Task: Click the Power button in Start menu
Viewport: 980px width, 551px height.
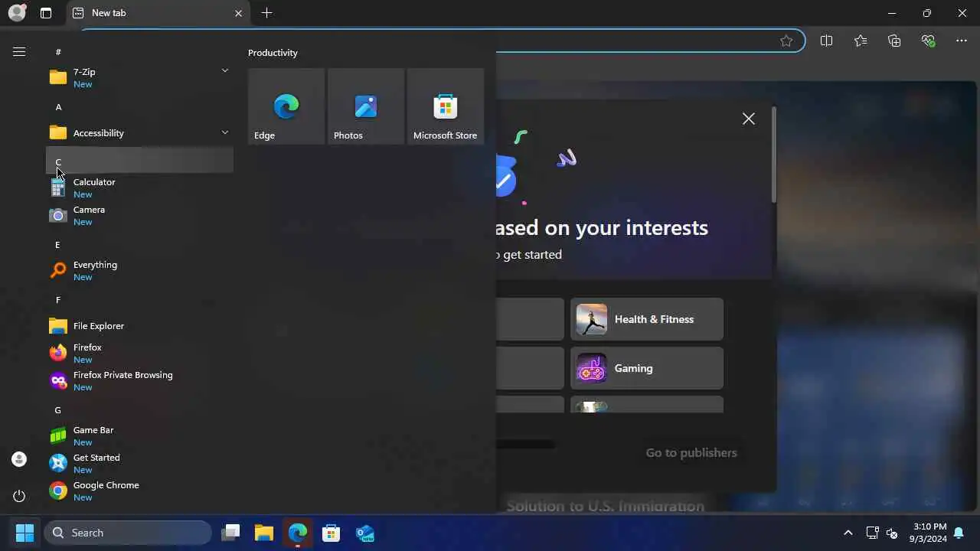Action: [19, 496]
